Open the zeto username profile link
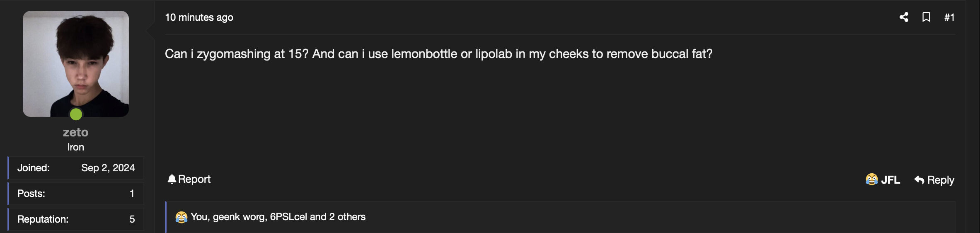This screenshot has width=980, height=233. [x=75, y=132]
